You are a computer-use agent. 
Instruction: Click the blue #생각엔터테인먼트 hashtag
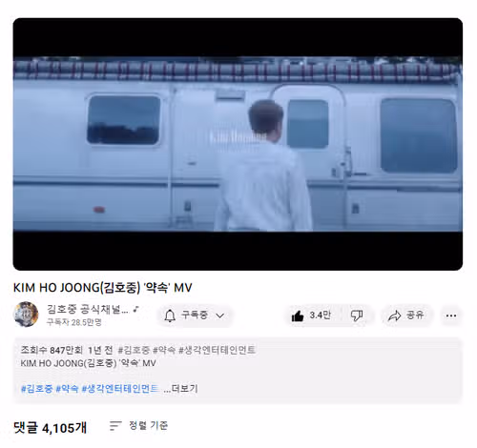click(x=120, y=388)
